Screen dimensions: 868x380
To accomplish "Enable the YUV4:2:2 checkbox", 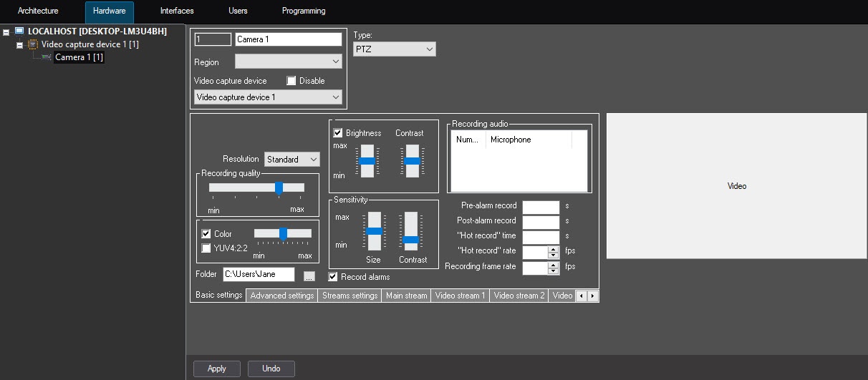I will click(x=206, y=248).
